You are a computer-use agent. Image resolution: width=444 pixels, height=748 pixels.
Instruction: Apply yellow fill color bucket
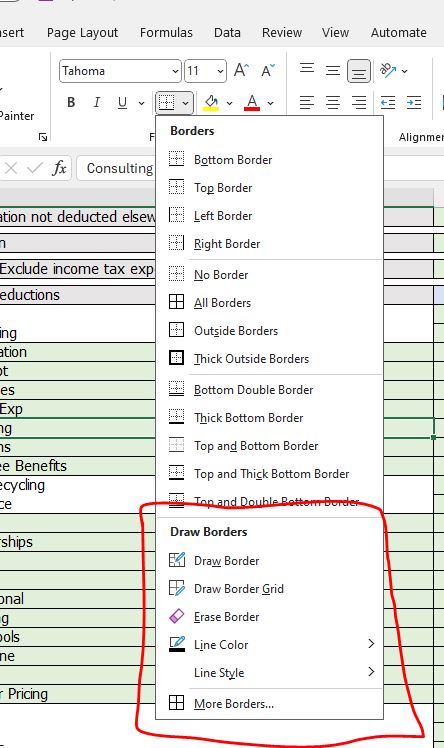pos(211,102)
